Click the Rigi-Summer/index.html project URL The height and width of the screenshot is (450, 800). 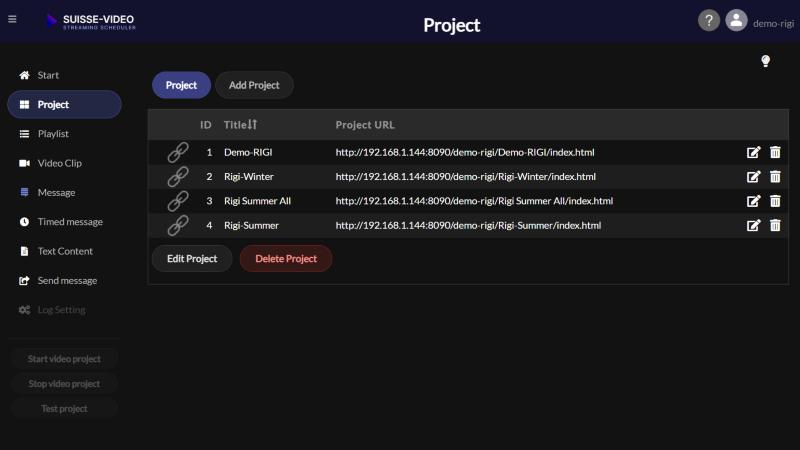coord(468,226)
